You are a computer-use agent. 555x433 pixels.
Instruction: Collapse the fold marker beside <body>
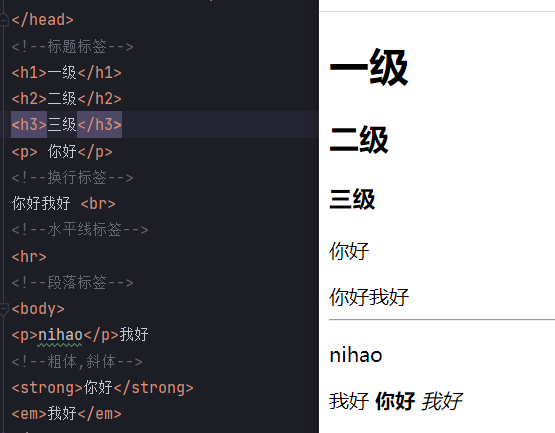coord(4,309)
